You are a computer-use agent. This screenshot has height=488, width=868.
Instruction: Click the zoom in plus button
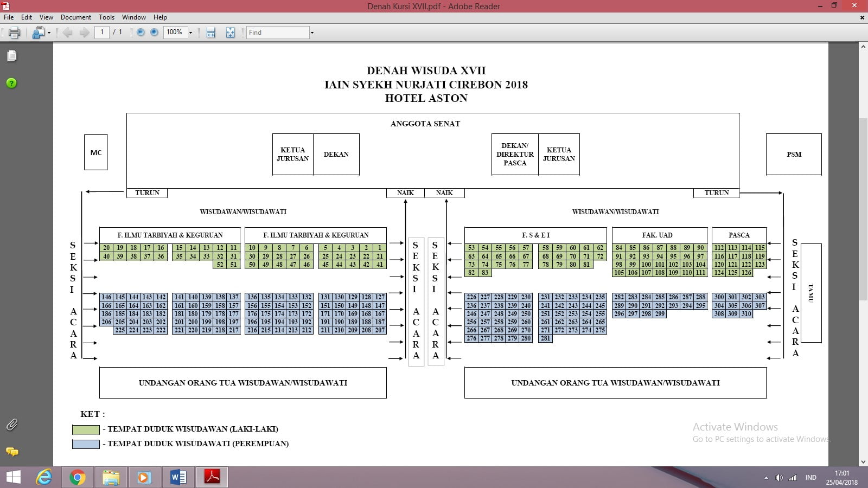(154, 33)
